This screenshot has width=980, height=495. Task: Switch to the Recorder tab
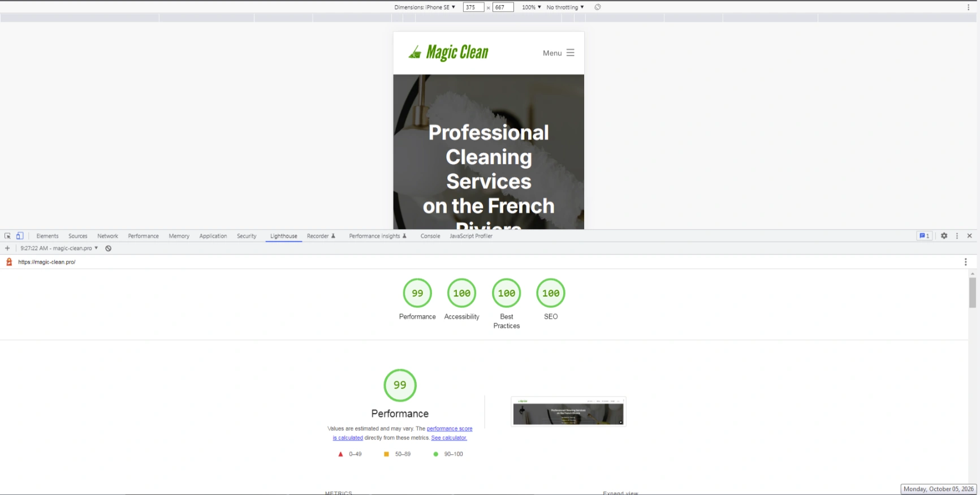point(321,236)
